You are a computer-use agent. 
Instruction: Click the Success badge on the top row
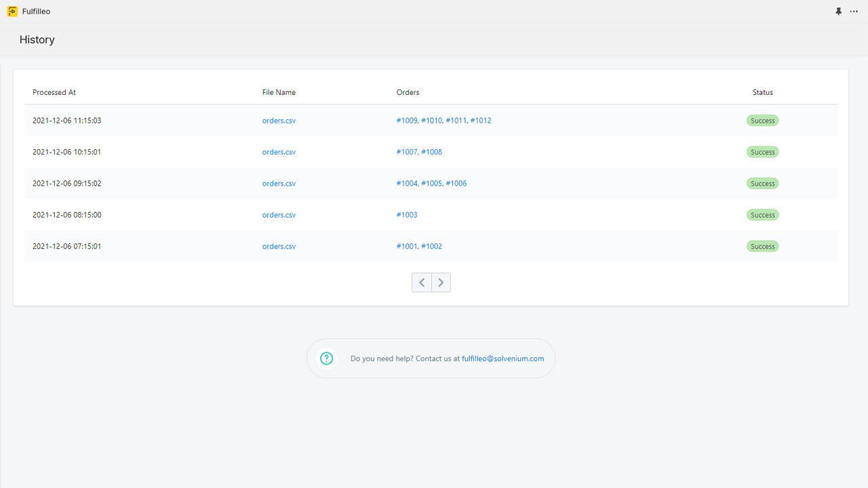762,120
